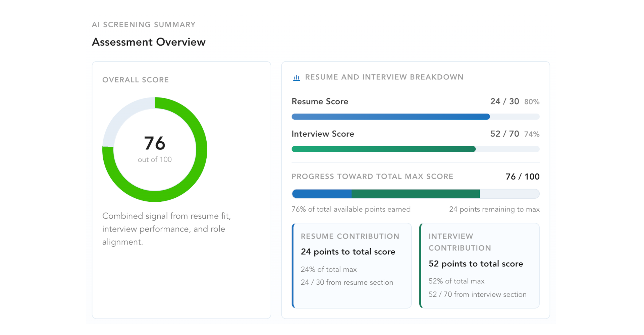Click the 'OVERALL SCORE' label

point(136,80)
